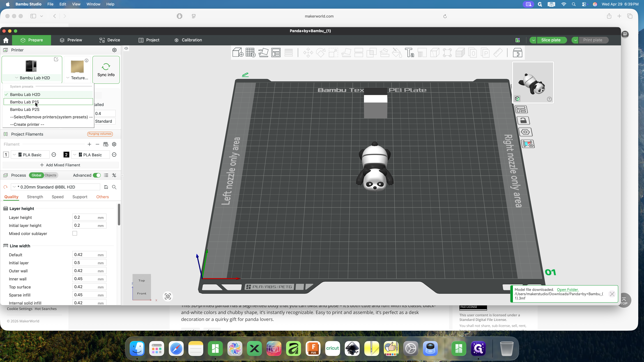Click the edit printer preset icon
644x362 pixels.
[56, 59]
